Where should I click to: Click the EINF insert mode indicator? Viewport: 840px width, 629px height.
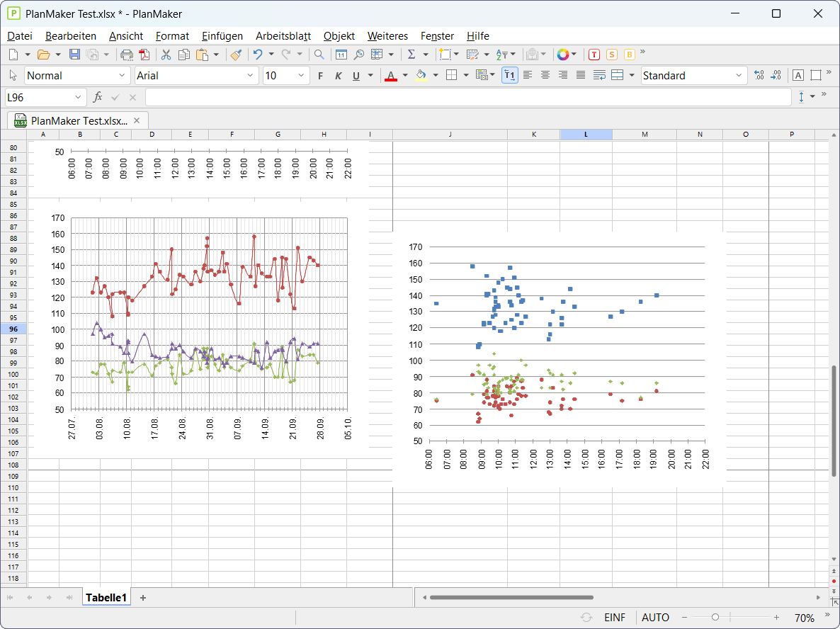[x=615, y=618]
